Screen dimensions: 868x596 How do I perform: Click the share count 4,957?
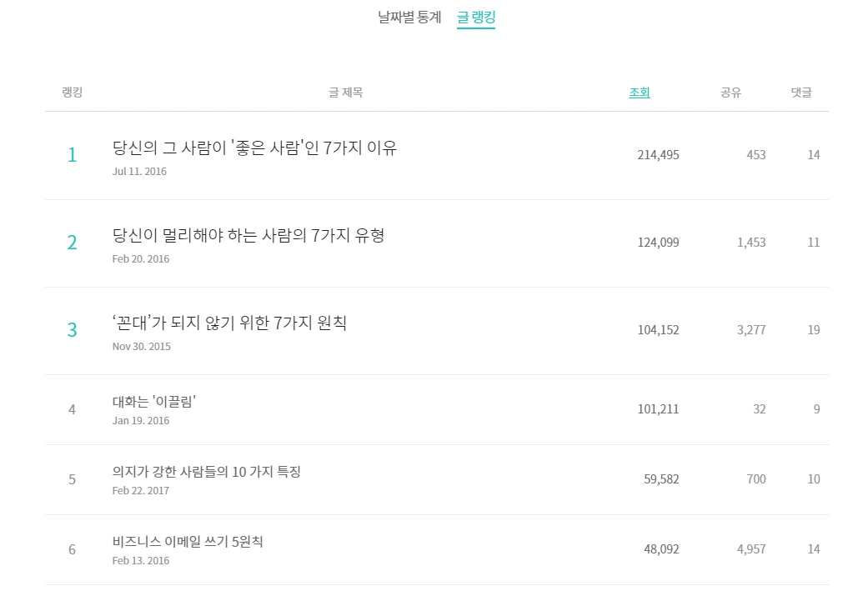tap(751, 549)
